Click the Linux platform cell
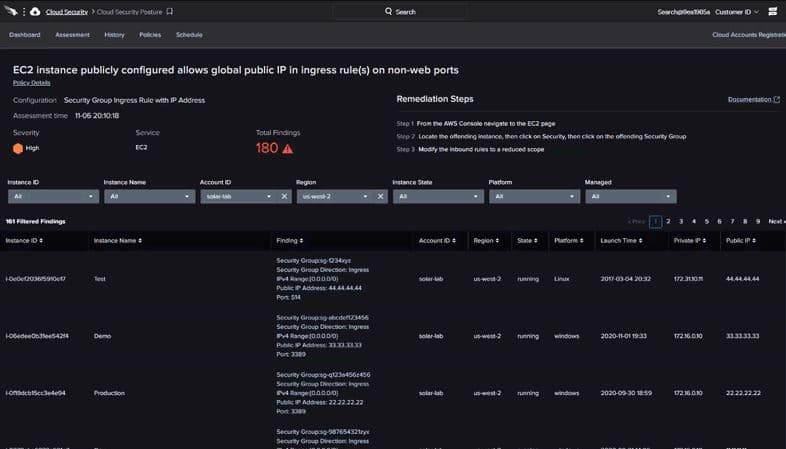Viewport: 786px width, 449px height. click(x=561, y=279)
